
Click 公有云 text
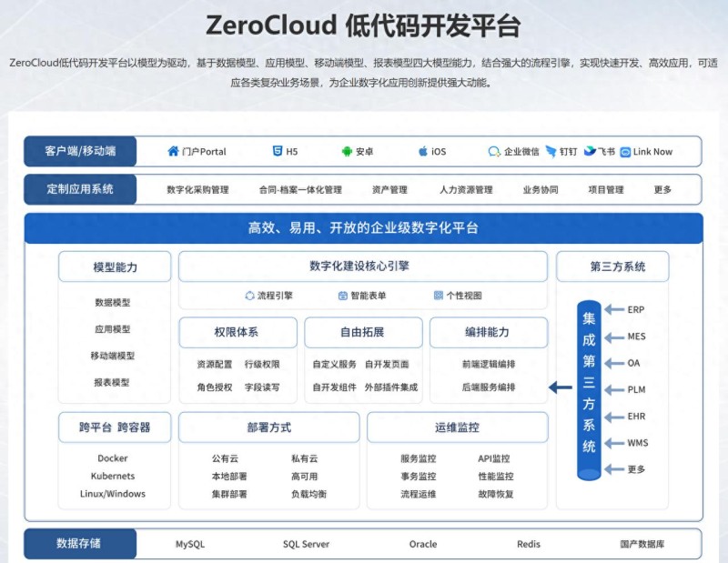(225, 458)
